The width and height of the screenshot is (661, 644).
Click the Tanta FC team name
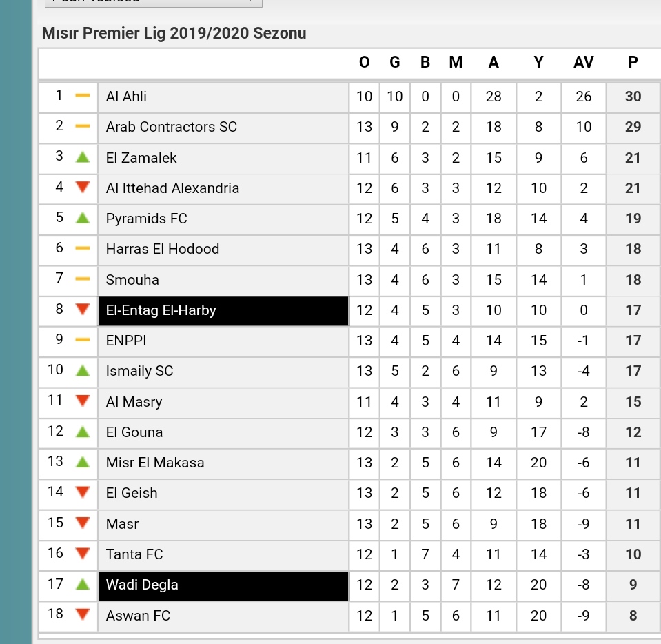tap(134, 554)
